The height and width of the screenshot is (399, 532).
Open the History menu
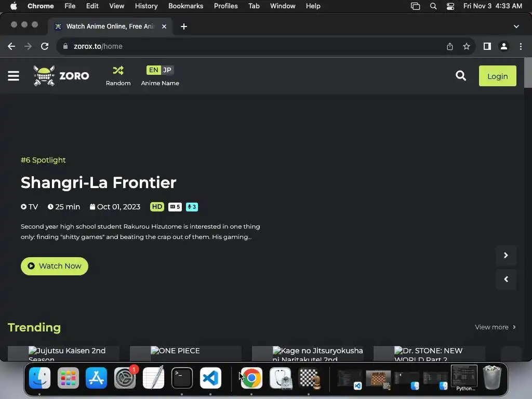[x=146, y=6]
